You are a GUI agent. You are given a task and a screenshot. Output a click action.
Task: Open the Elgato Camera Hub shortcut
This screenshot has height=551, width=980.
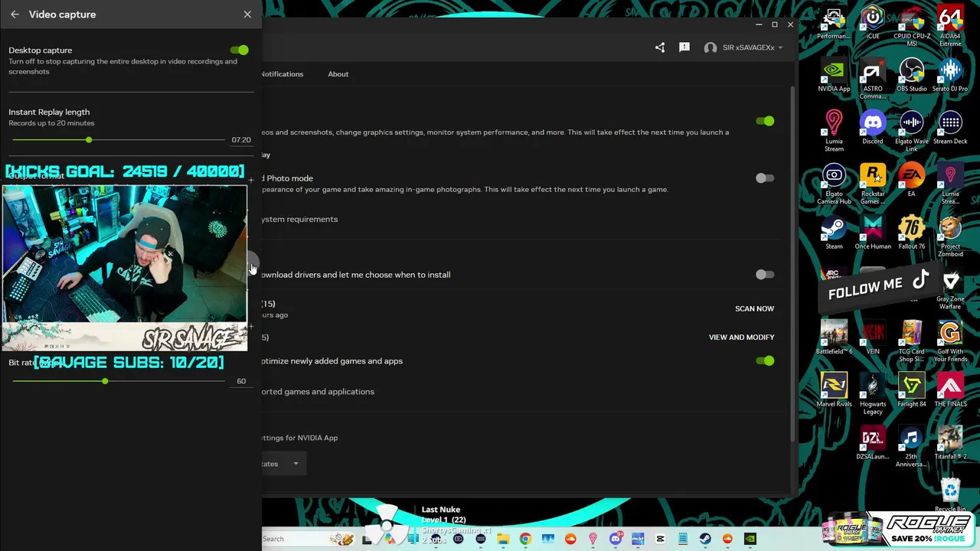(834, 184)
